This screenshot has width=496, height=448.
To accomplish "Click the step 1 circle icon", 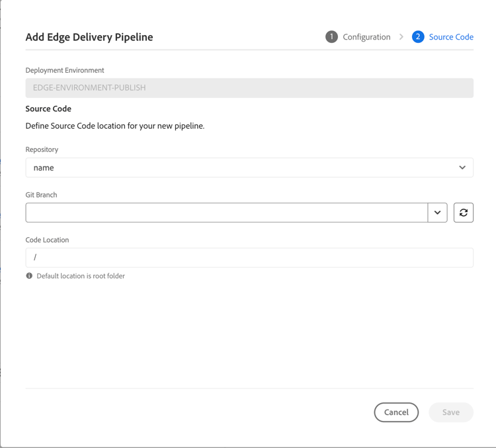I will pos(331,37).
